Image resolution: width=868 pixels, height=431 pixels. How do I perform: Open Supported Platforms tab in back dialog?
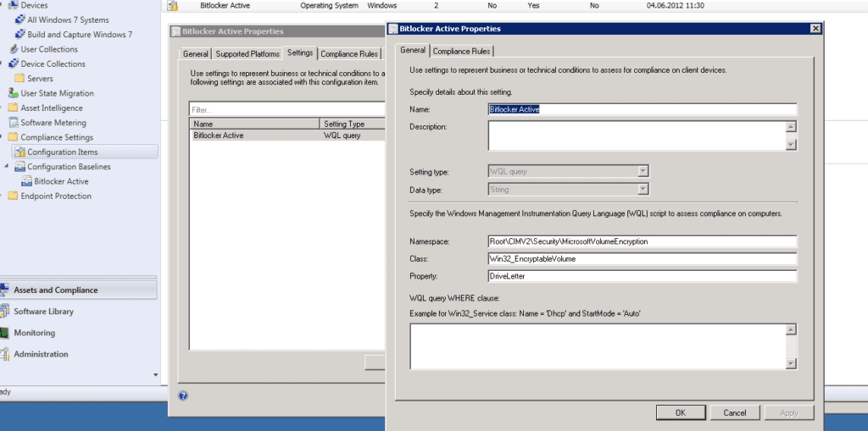[248, 53]
